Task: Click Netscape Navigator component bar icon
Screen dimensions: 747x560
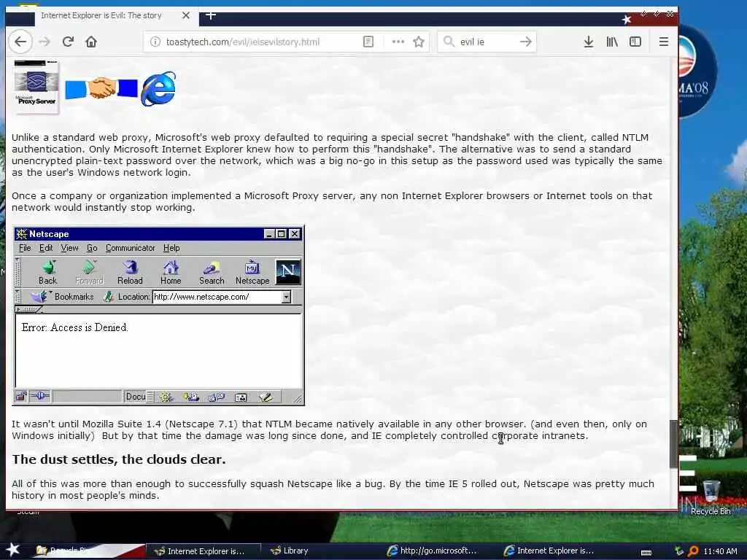Action: click(166, 397)
